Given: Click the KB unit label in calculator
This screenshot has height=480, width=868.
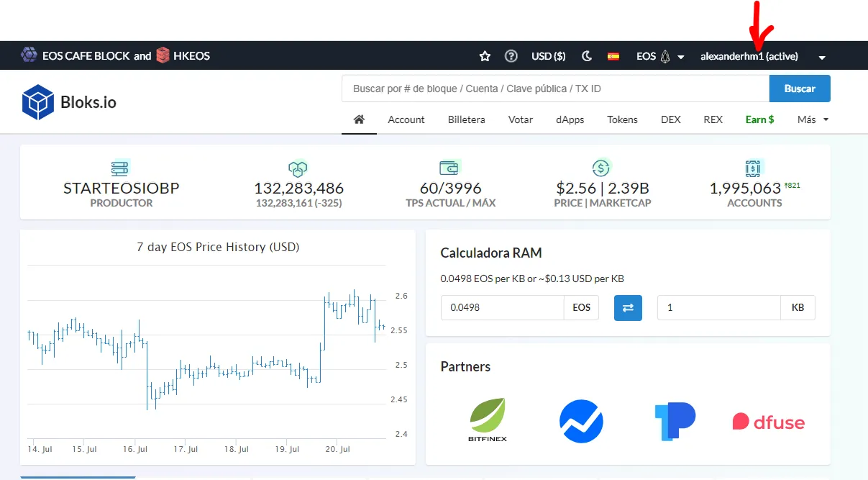Looking at the screenshot, I should coord(798,307).
